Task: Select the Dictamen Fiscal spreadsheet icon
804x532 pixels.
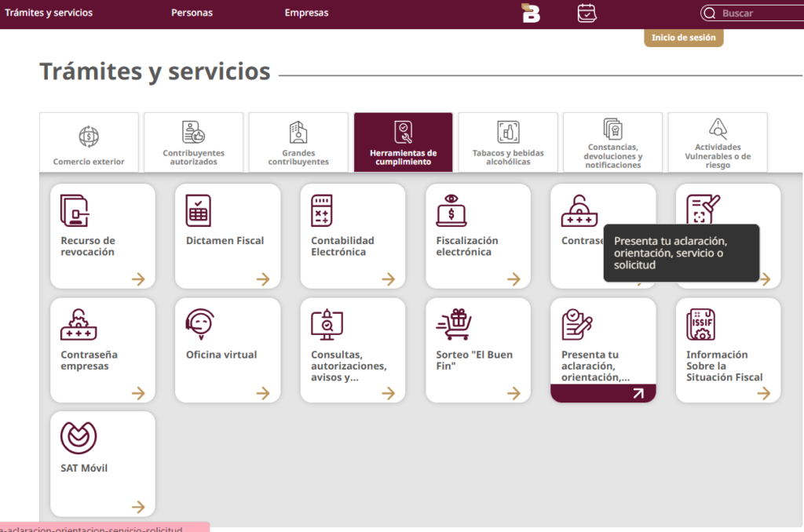Action: pyautogui.click(x=199, y=210)
